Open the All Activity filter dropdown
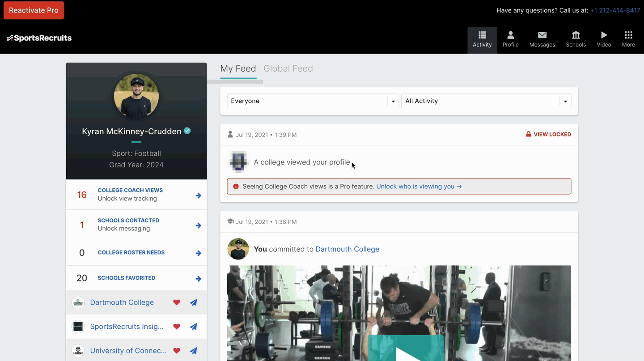The image size is (644, 361). pyautogui.click(x=486, y=101)
